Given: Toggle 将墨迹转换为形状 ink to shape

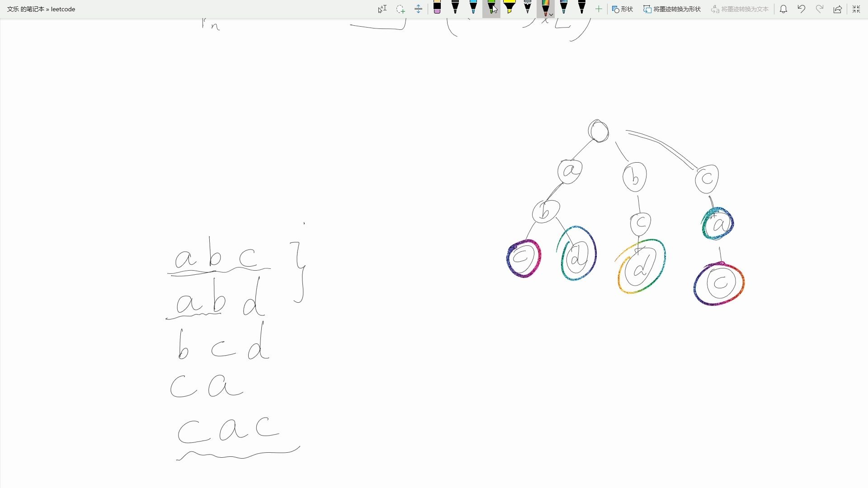Looking at the screenshot, I should [672, 9].
